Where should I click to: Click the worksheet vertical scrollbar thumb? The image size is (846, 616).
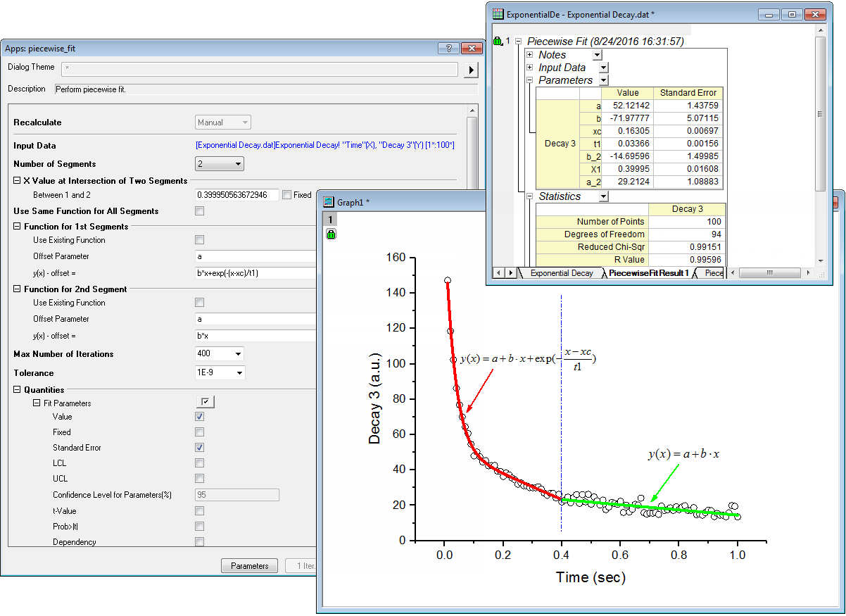[819, 113]
